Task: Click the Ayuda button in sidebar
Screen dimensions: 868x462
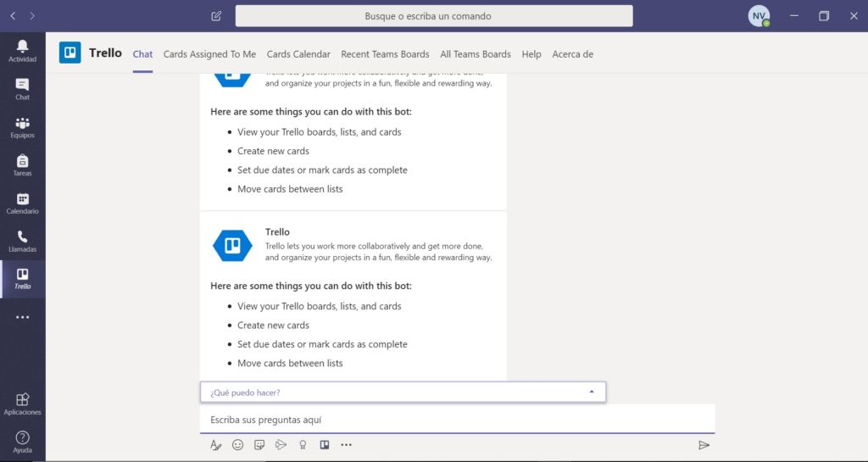Action: 22,441
